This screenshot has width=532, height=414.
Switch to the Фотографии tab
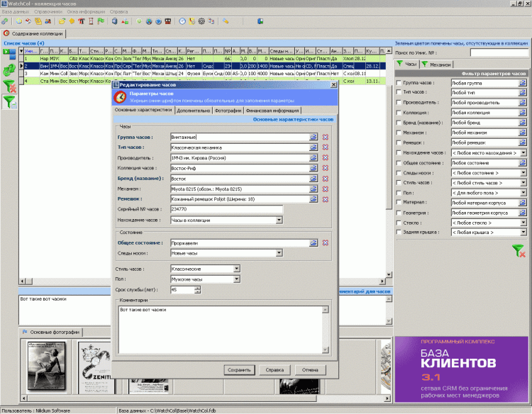tap(228, 111)
